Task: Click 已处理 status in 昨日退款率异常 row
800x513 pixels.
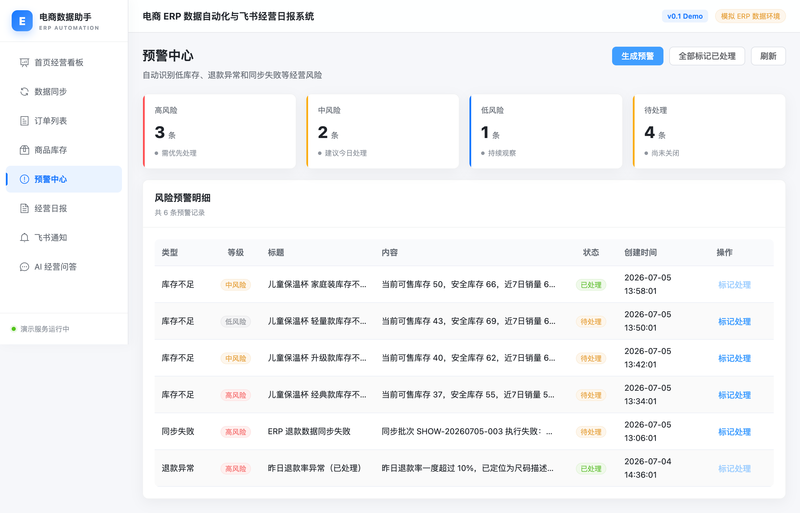Action: point(591,469)
